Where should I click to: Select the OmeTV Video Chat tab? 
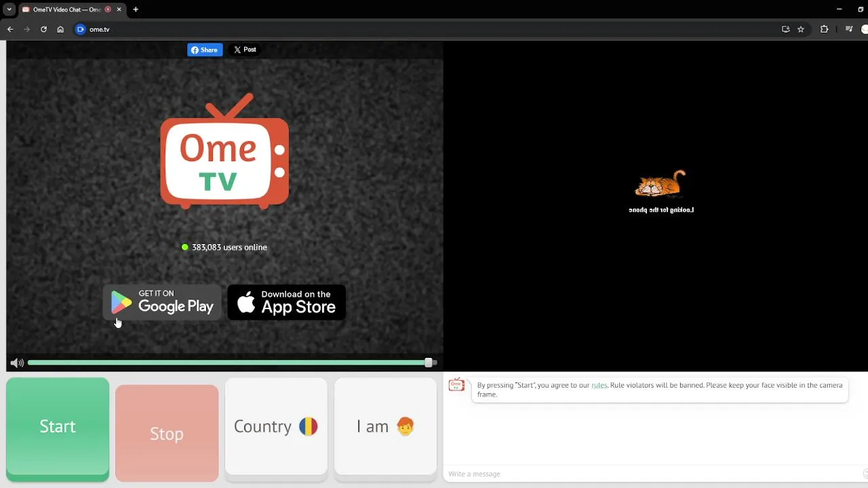[x=66, y=9]
